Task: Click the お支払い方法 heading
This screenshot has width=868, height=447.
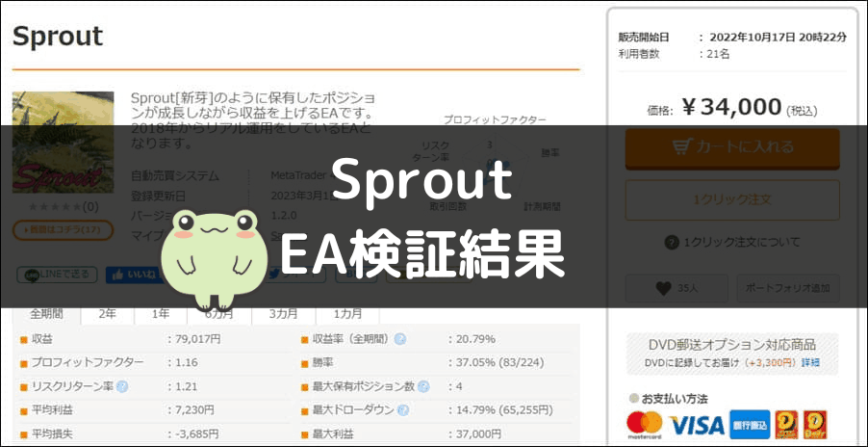Action: 675,399
